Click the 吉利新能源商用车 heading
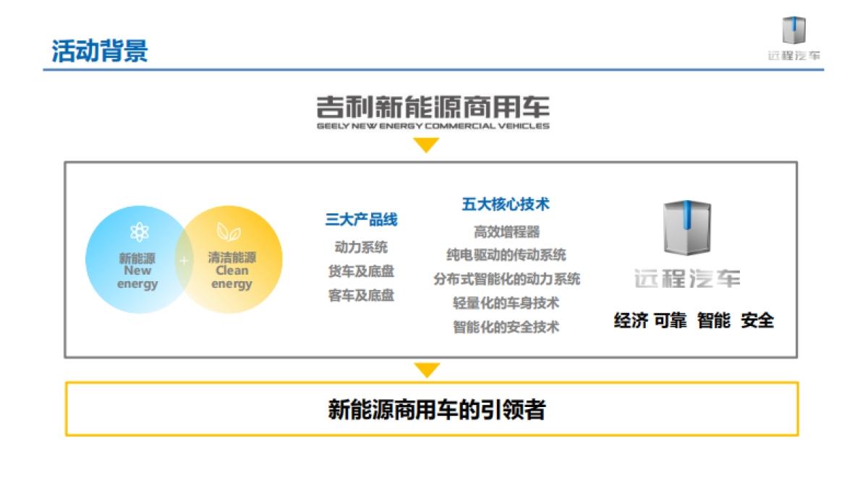 point(433,106)
